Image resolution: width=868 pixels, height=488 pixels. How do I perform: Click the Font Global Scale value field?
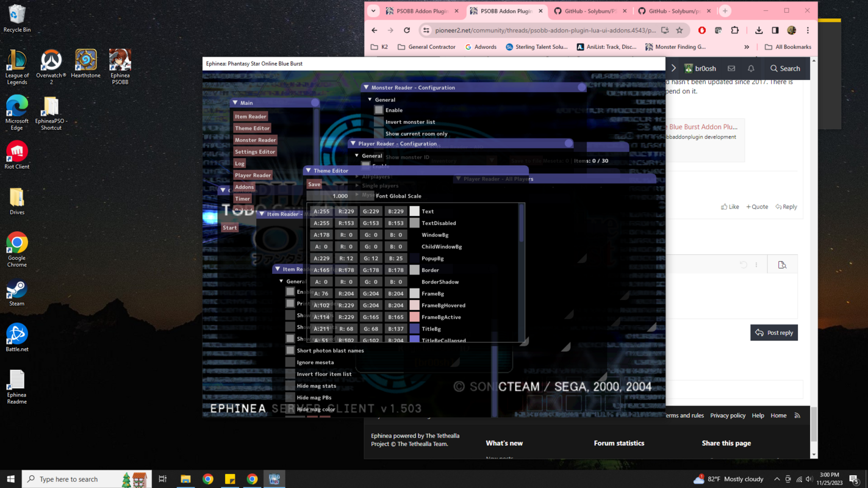pyautogui.click(x=340, y=196)
